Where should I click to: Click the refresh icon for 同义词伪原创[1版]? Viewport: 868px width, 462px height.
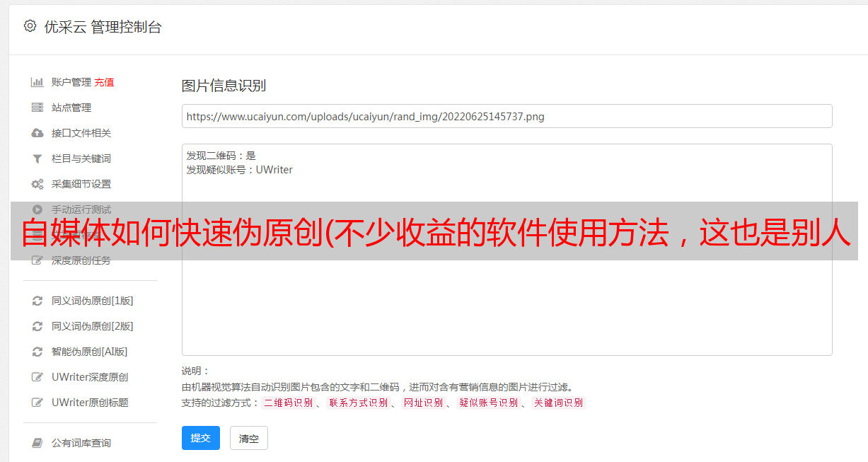pos(37,301)
